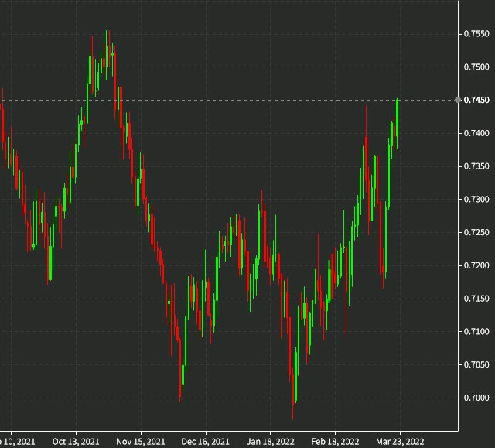Image resolution: width=495 pixels, height=448 pixels.
Task: Click the latest green candle at 0.7450
Action: point(397,118)
